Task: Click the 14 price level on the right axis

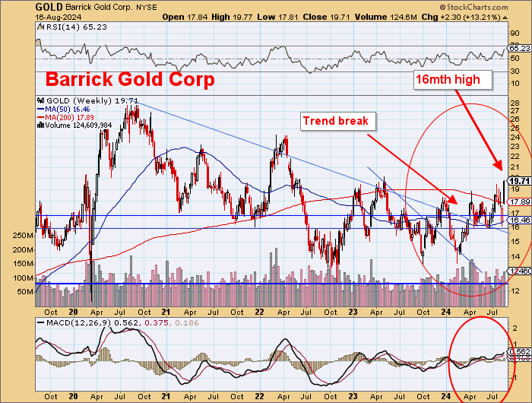Action: (x=515, y=256)
